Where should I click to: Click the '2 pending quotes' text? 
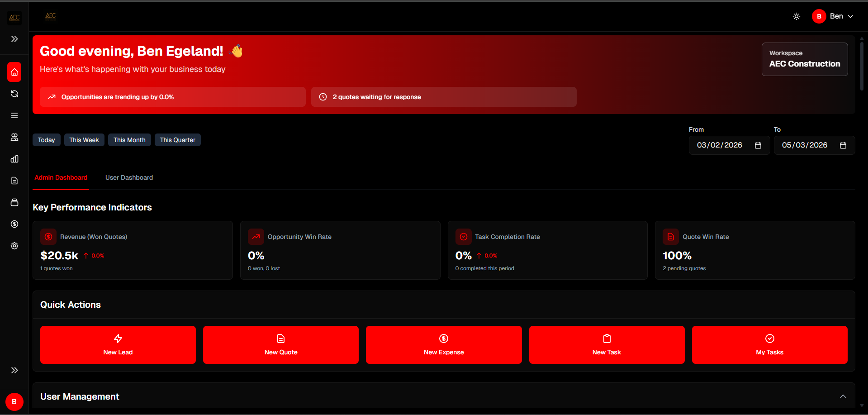(x=684, y=268)
